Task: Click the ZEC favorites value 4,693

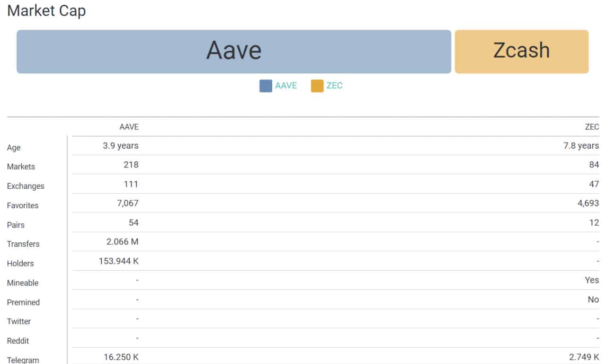Action: click(x=588, y=204)
